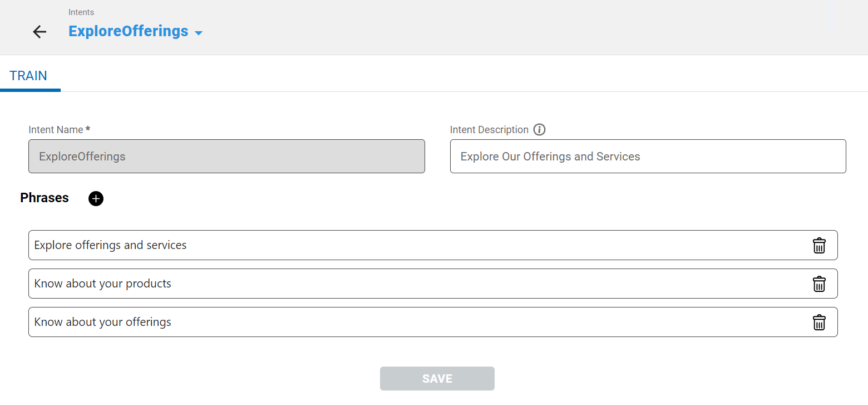868x405 pixels.
Task: Click the 'Intent Name' field label
Action: 56,130
